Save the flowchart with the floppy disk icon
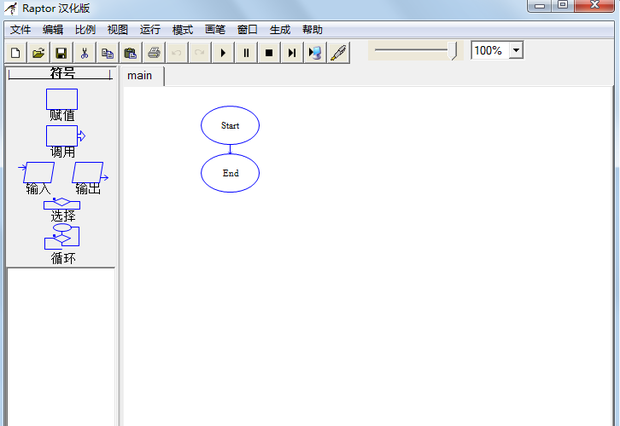 click(x=61, y=53)
